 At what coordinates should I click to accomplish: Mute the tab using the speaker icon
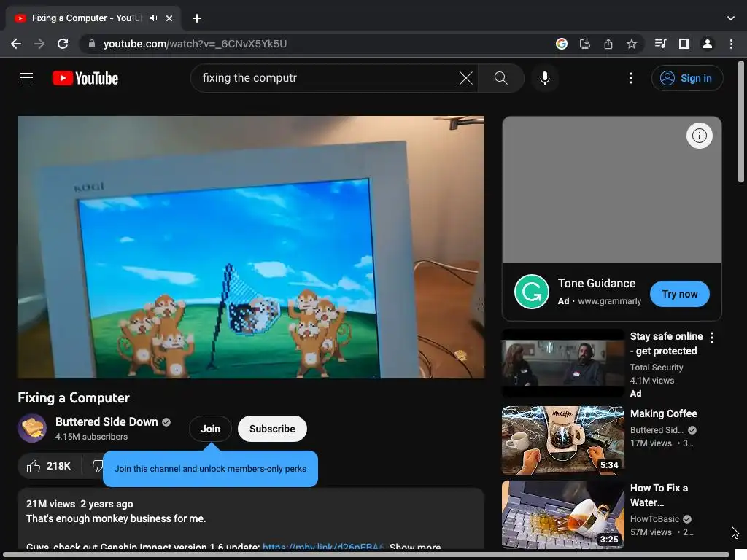click(x=153, y=18)
